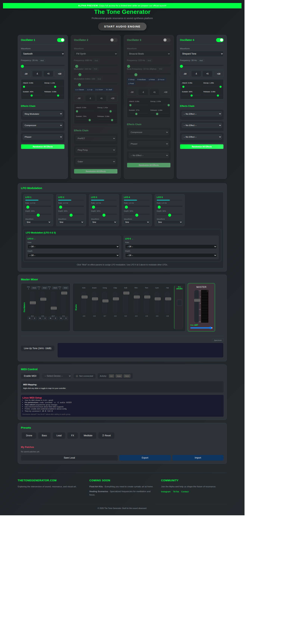Select the θ Meditate binaural preset
This screenshot has width=302, height=644.
(x=141, y=80)
